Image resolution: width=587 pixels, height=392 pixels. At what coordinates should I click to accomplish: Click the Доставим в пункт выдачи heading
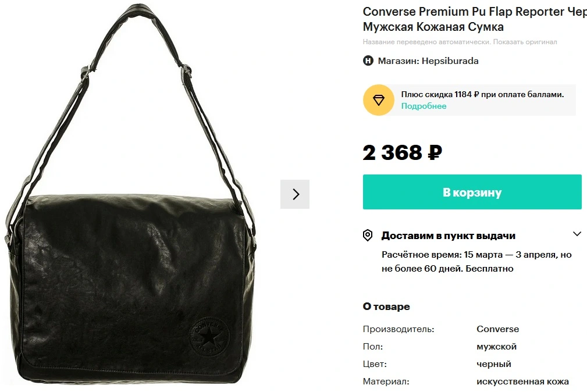click(449, 236)
